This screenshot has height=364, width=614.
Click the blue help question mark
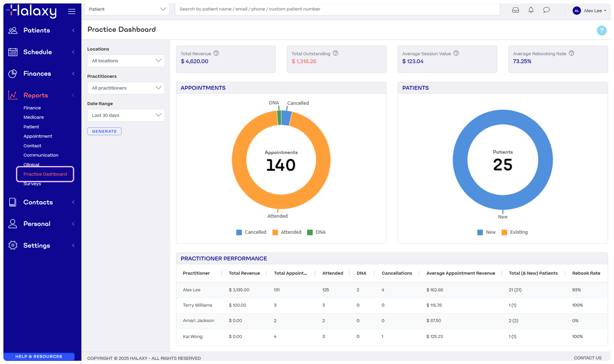601,31
